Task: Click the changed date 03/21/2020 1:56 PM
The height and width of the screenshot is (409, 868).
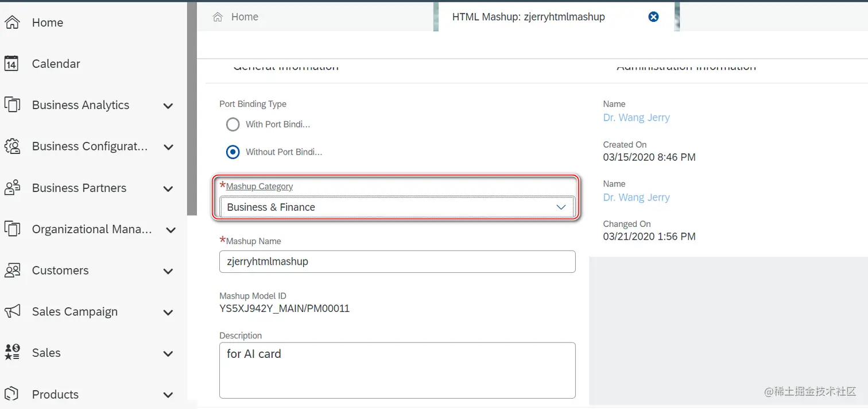Action: coord(649,237)
